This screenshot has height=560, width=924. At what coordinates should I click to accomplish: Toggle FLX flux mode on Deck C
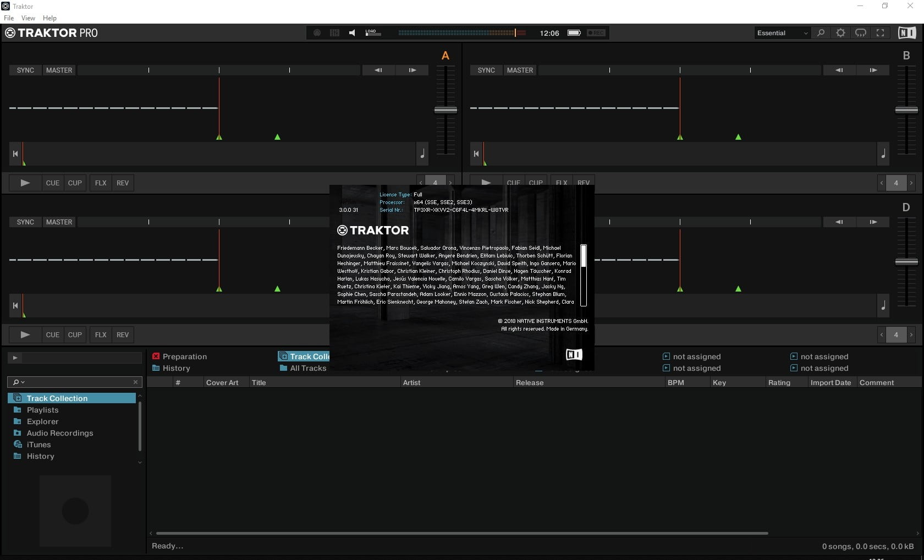pyautogui.click(x=101, y=335)
